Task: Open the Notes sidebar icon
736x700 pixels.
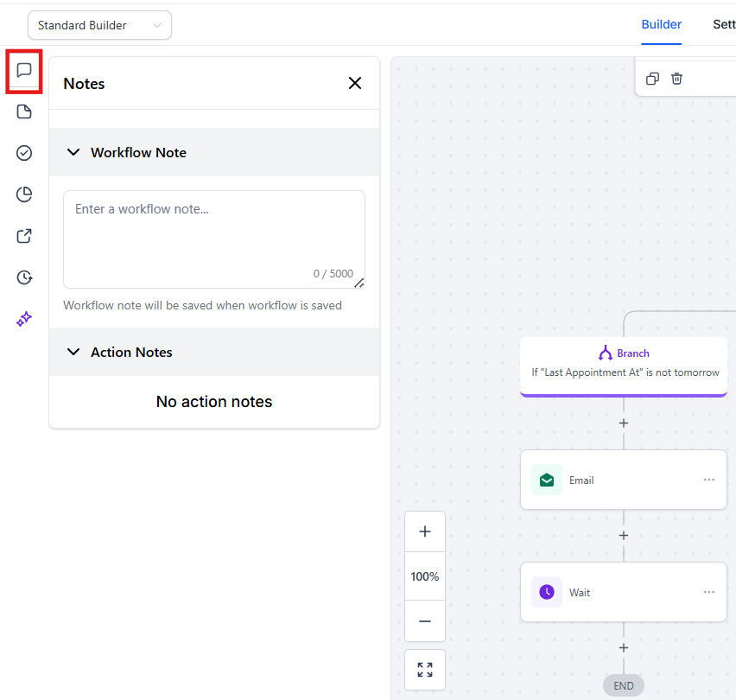Action: (24, 70)
